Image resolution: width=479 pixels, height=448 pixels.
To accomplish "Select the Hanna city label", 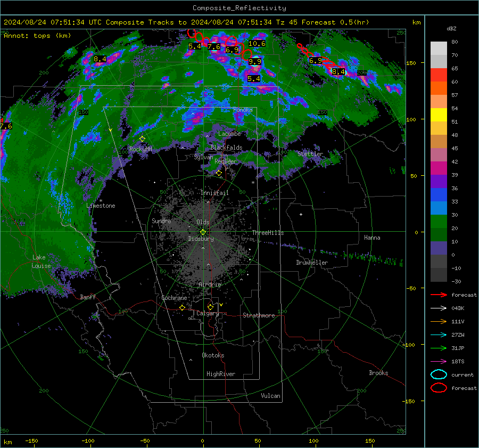I will coord(372,238).
